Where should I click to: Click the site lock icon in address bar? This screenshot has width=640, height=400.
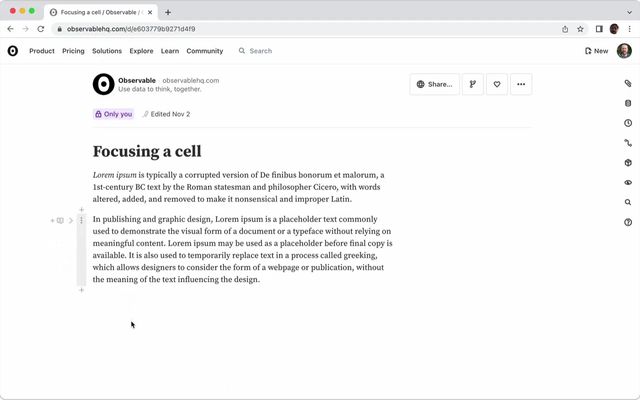pos(60,29)
